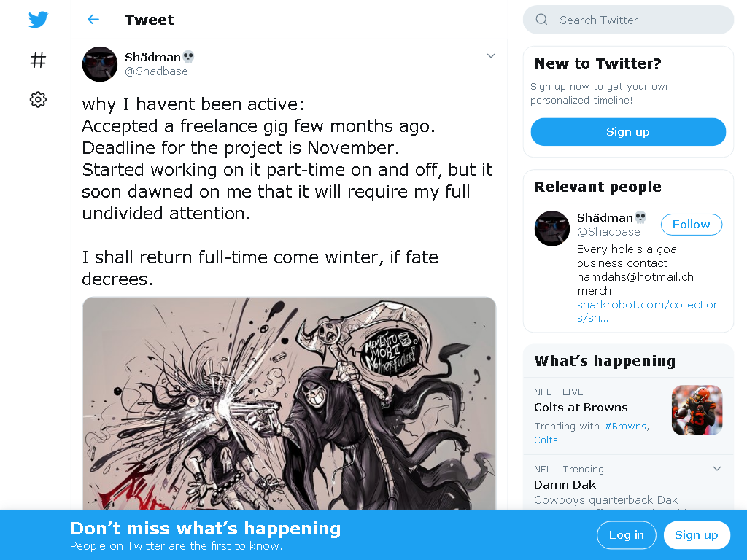Open the Explore hashtag icon
This screenshot has width=747, height=560.
pos(38,60)
